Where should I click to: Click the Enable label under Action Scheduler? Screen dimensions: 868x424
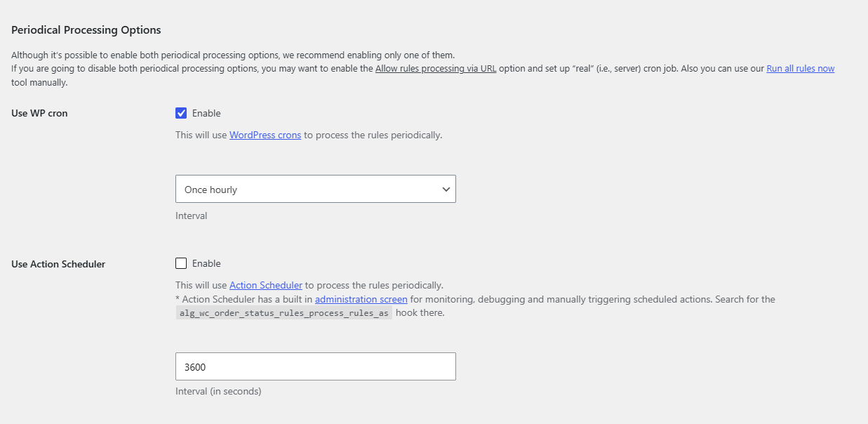click(x=206, y=263)
